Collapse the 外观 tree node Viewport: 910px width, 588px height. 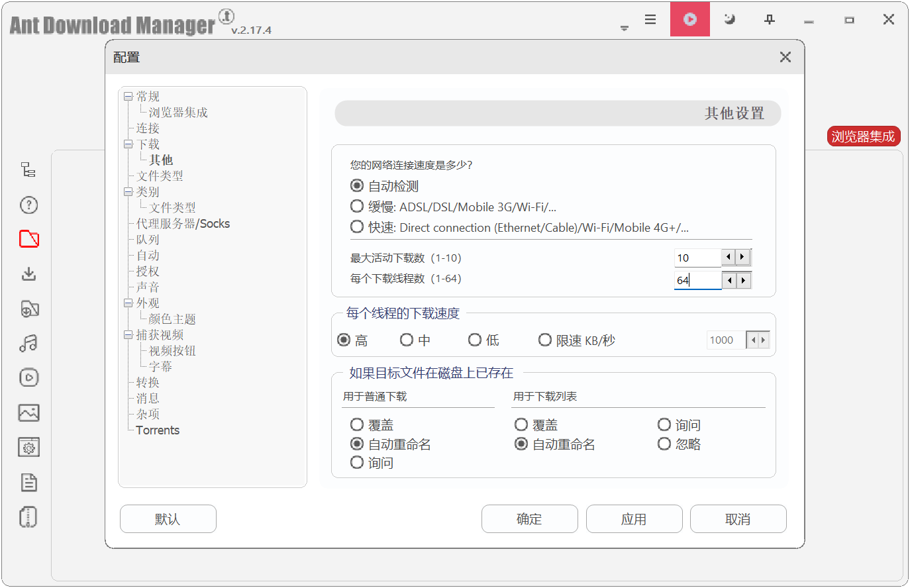[x=128, y=303]
